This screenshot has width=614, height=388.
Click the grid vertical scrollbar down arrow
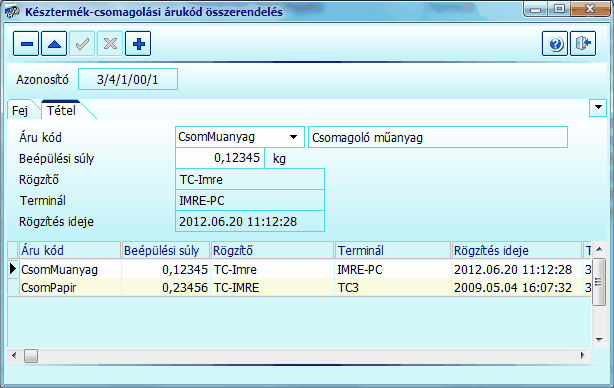[x=599, y=340]
